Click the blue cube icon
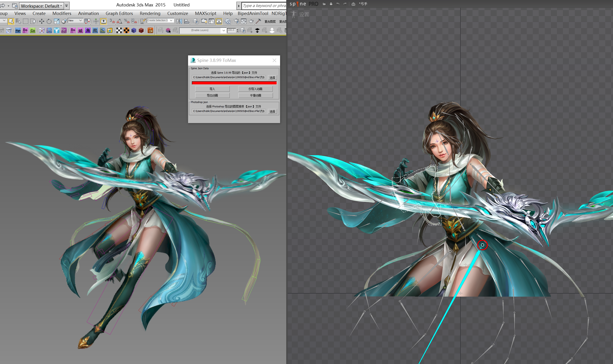Viewport: 613px width, 364px height. tap(134, 31)
